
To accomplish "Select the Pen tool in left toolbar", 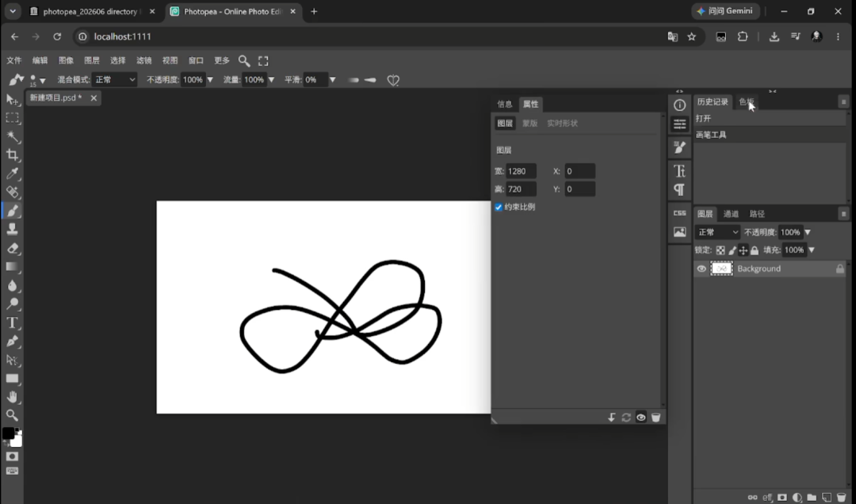I will point(12,342).
